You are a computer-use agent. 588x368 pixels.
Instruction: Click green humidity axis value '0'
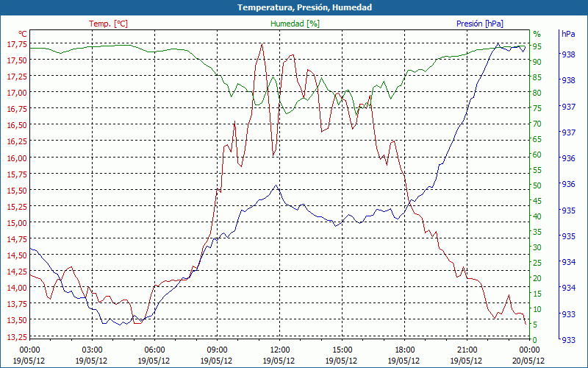(535, 340)
